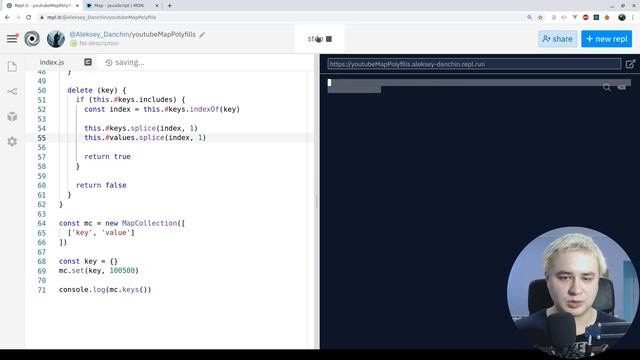Open preview in a new tab icon
The height and width of the screenshot is (360, 640).
point(630,64)
